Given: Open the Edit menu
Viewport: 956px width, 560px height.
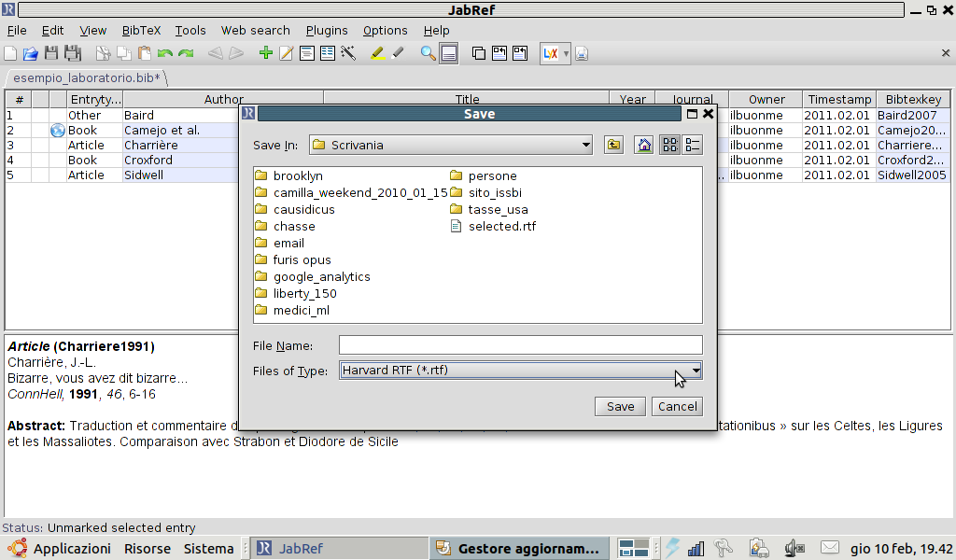Looking at the screenshot, I should pos(52,31).
